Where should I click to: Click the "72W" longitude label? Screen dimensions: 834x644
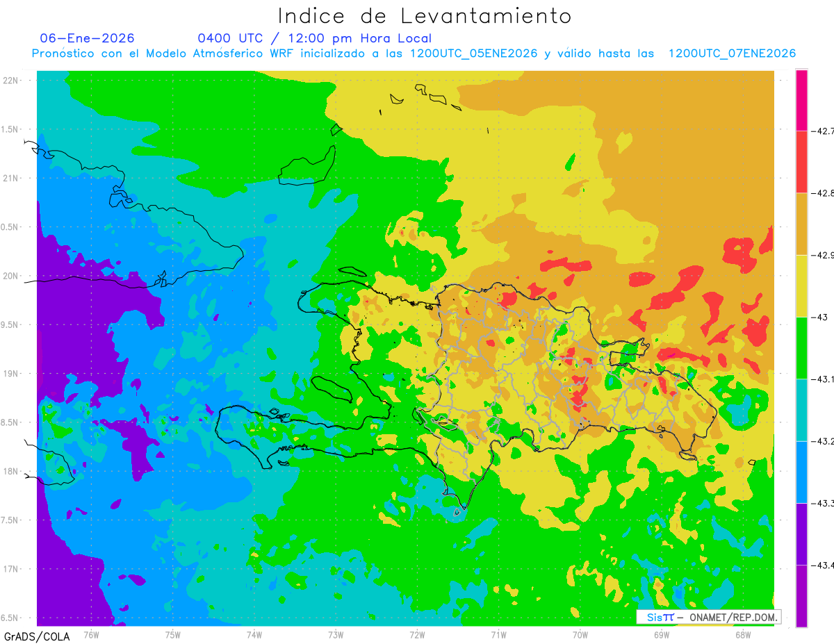pos(417,634)
